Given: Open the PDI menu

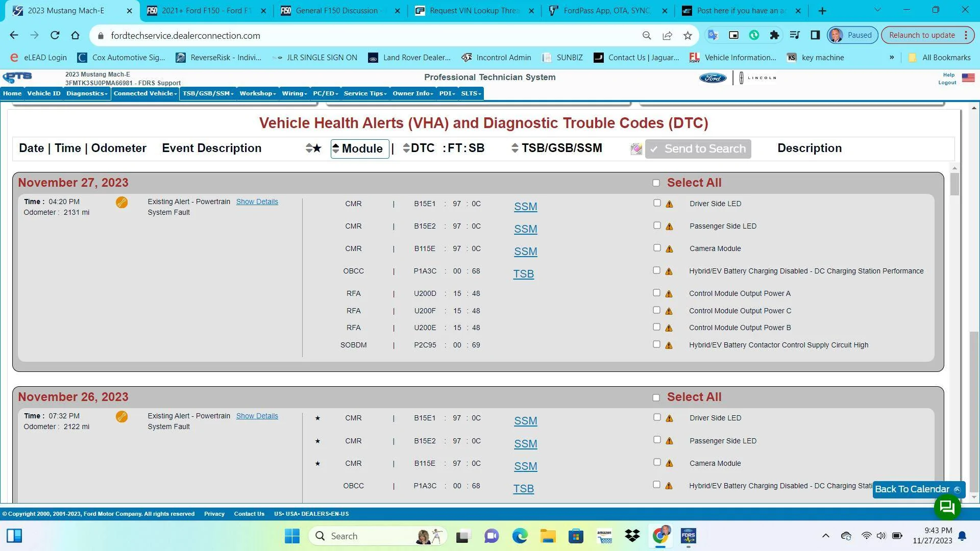Looking at the screenshot, I should [447, 93].
